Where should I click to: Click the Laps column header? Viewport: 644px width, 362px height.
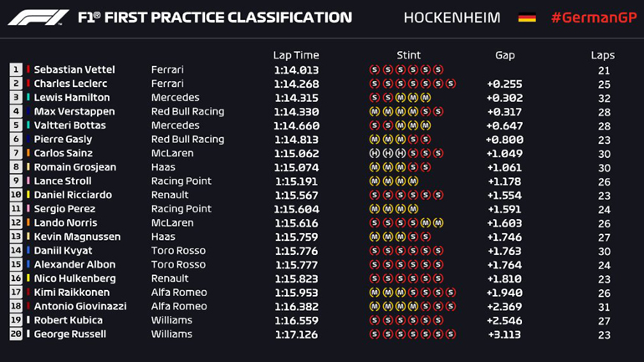(602, 55)
